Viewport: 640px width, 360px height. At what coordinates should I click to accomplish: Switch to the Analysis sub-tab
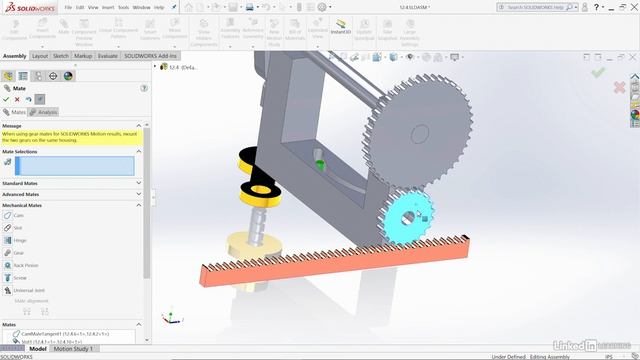43,112
